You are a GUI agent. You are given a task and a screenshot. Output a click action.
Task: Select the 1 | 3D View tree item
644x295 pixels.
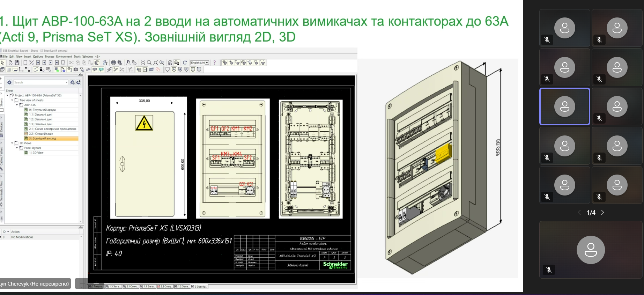point(36,153)
